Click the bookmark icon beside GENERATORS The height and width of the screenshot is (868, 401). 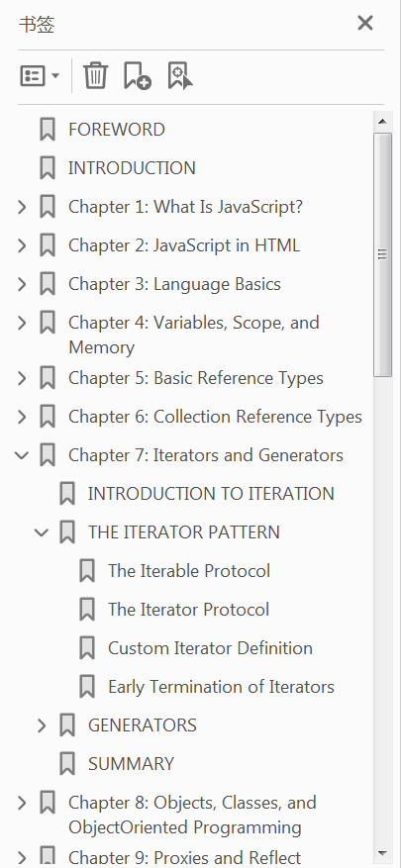67,725
